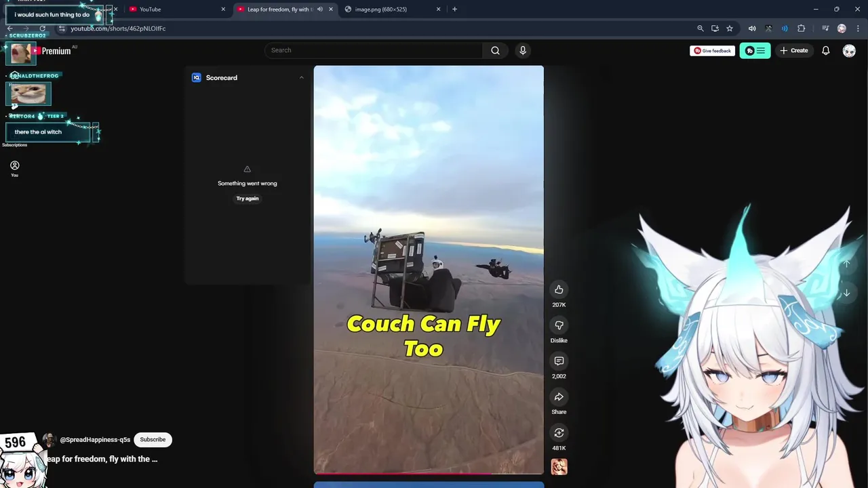Open the Chrome three-dot menu
The width and height of the screenshot is (868, 488).
click(856, 28)
